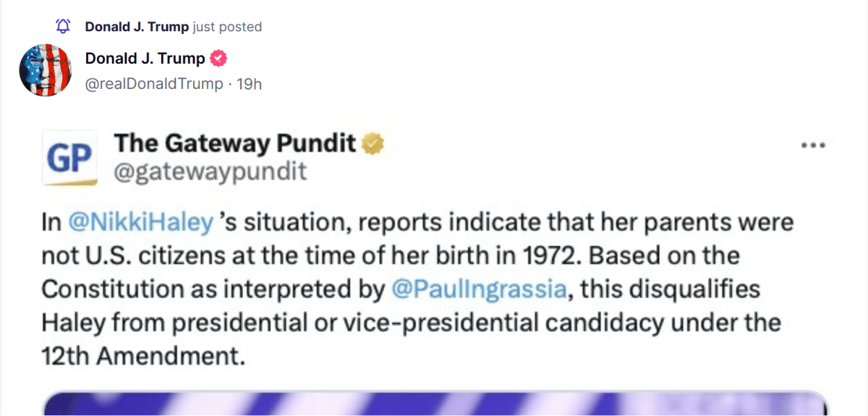
Task: Open the post author's display name
Action: (145, 59)
